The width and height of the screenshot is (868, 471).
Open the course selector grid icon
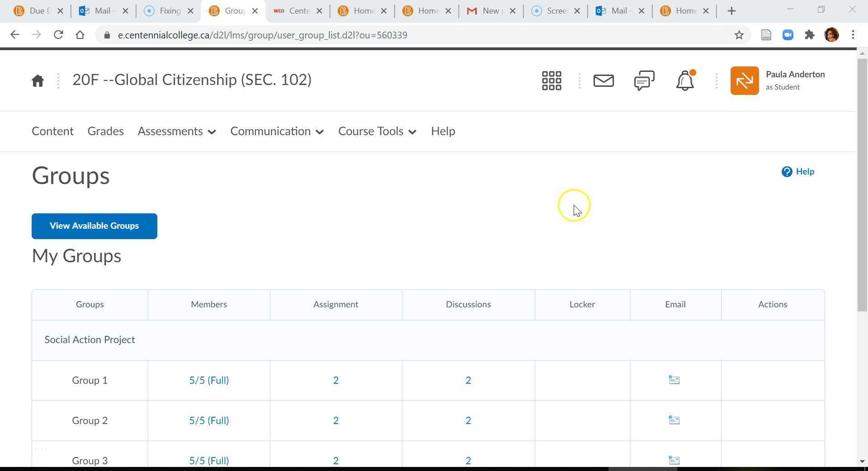pyautogui.click(x=552, y=81)
